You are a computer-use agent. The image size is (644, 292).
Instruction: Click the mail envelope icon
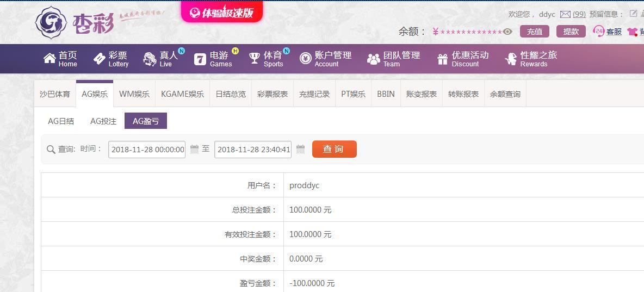point(565,15)
